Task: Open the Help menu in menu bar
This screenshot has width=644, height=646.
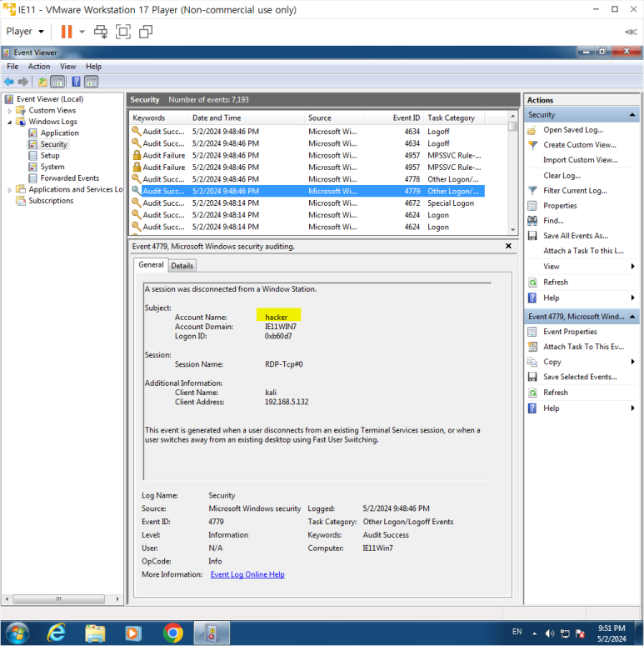Action: click(x=93, y=67)
